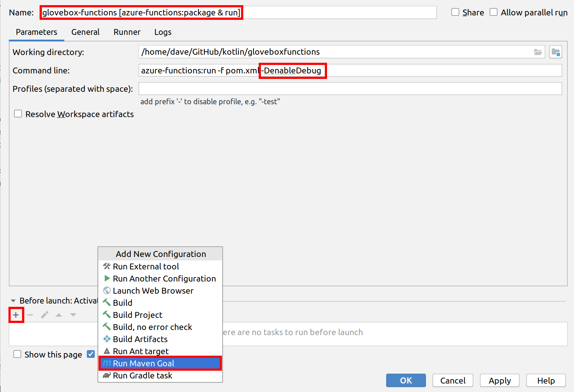The width and height of the screenshot is (574, 392).
Task: Click the select Maven project icon
Action: [556, 52]
